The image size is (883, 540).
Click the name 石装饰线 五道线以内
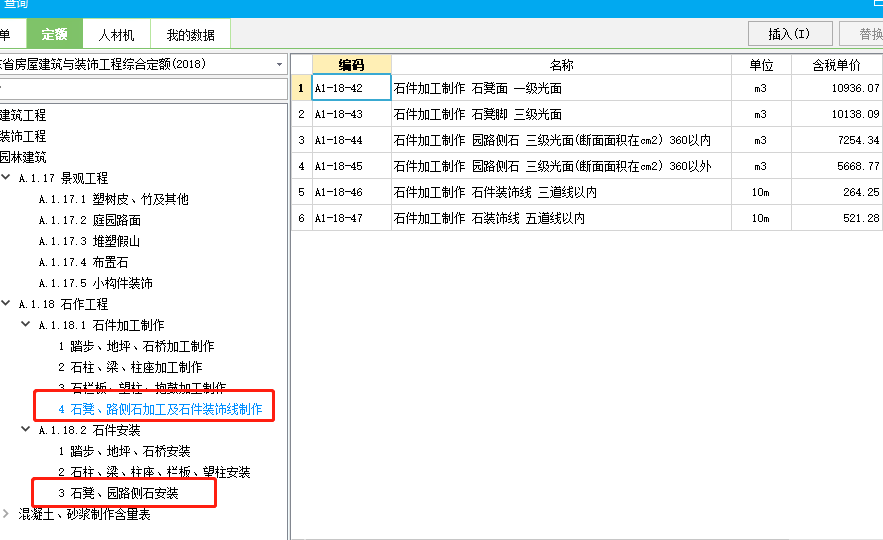[x=489, y=218]
